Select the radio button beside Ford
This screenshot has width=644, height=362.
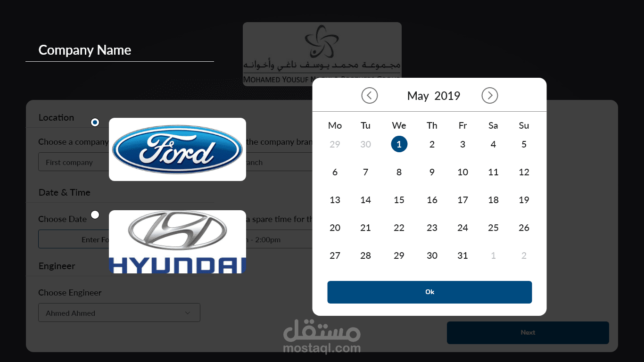pyautogui.click(x=95, y=123)
